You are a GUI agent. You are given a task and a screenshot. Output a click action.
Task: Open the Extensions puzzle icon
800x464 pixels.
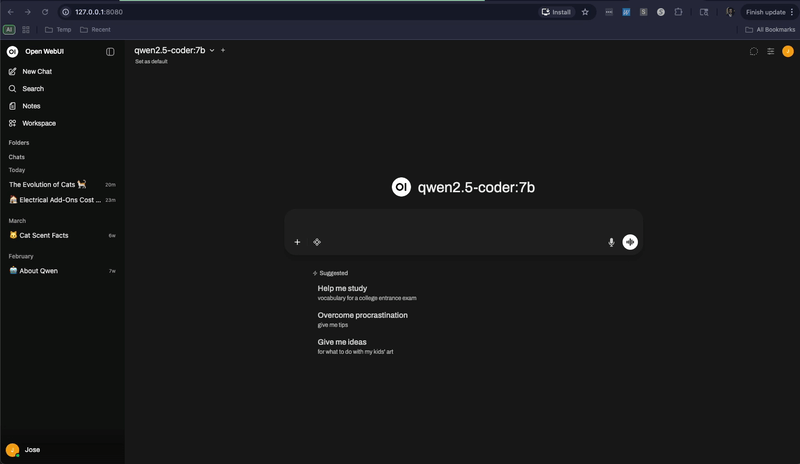(x=678, y=12)
